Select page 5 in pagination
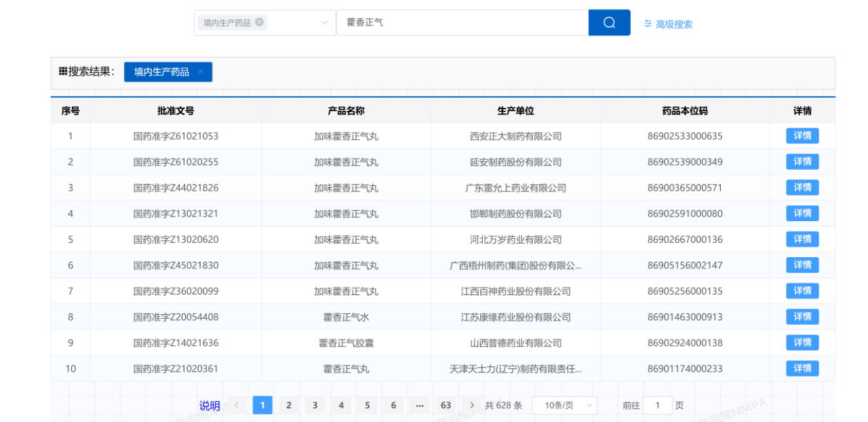Viewport: 868px width, 422px height. coord(367,405)
